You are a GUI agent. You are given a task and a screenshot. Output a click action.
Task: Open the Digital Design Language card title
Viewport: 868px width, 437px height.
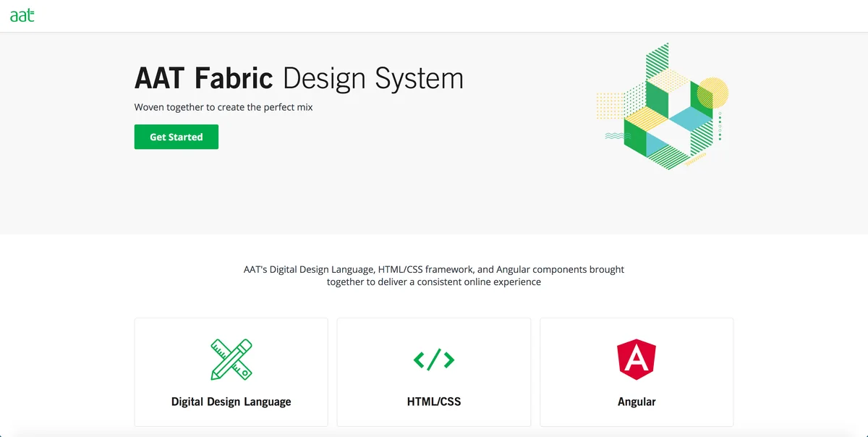point(231,402)
